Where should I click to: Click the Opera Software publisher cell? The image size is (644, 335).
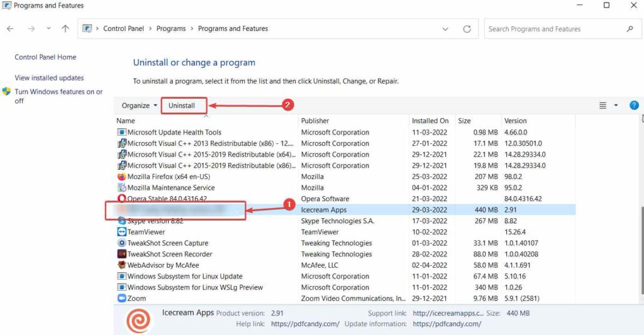pyautogui.click(x=325, y=199)
